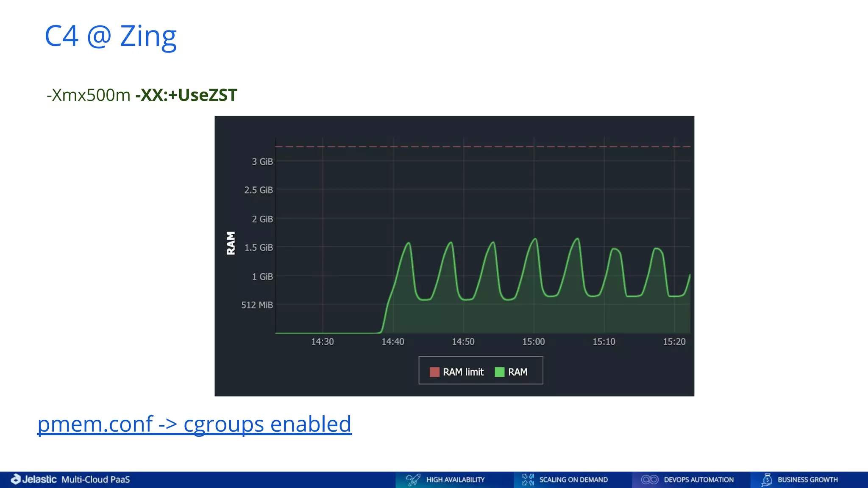Click the Jelastic logo icon
This screenshot has width=868, height=488.
point(16,479)
